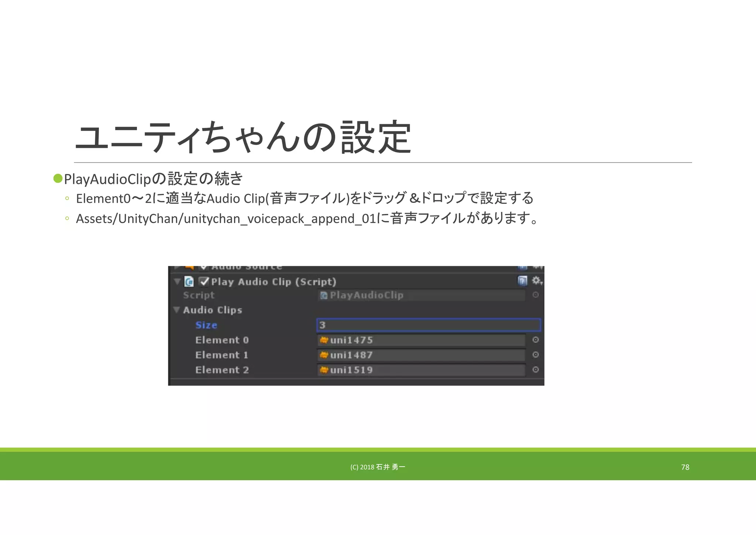The image size is (756, 535).
Task: Click the C# script icon beside Play Audio Clip
Action: [x=189, y=282]
